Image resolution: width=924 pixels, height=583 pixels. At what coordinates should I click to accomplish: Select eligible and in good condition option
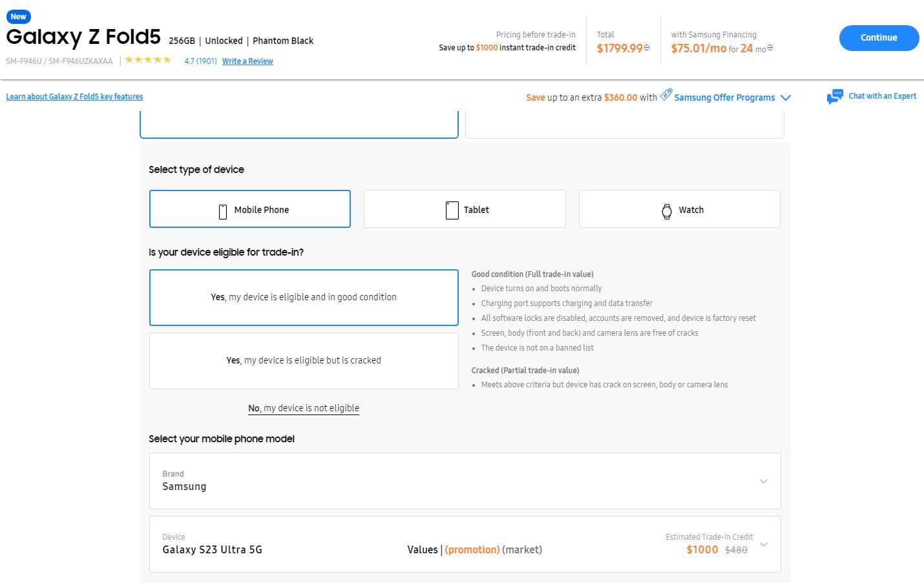[x=304, y=297]
